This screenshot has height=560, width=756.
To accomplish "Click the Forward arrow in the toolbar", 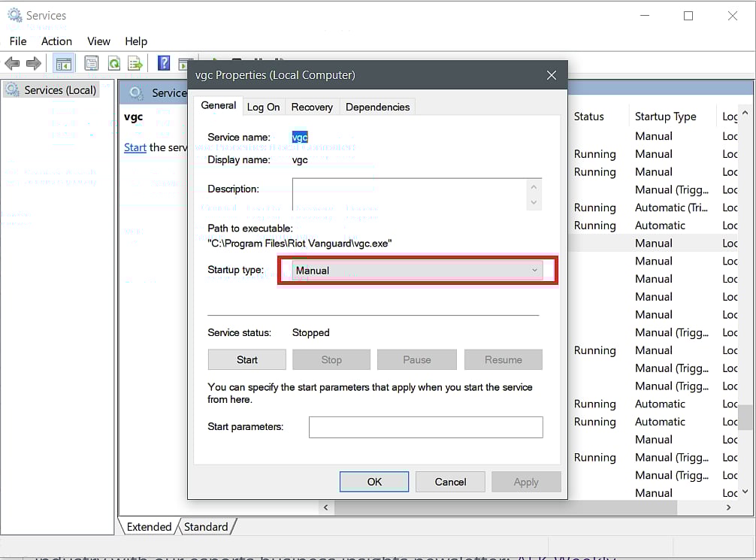I will [x=34, y=64].
